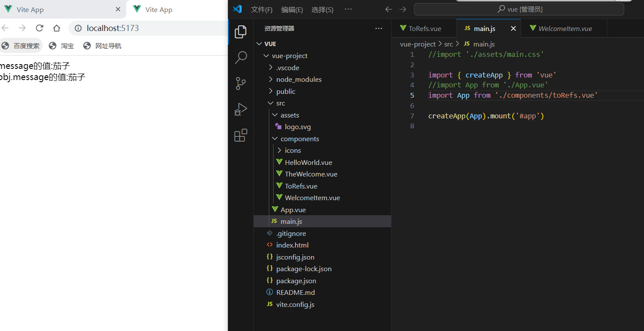This screenshot has width=644, height=331.
Task: Click src in editor breadcrumb
Action: (448, 44)
